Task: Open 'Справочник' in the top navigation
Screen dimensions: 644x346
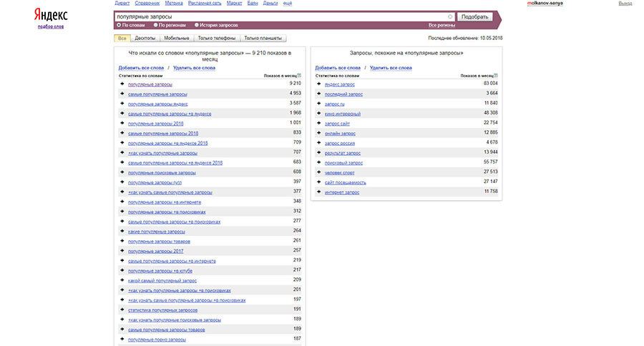Action: tap(147, 3)
